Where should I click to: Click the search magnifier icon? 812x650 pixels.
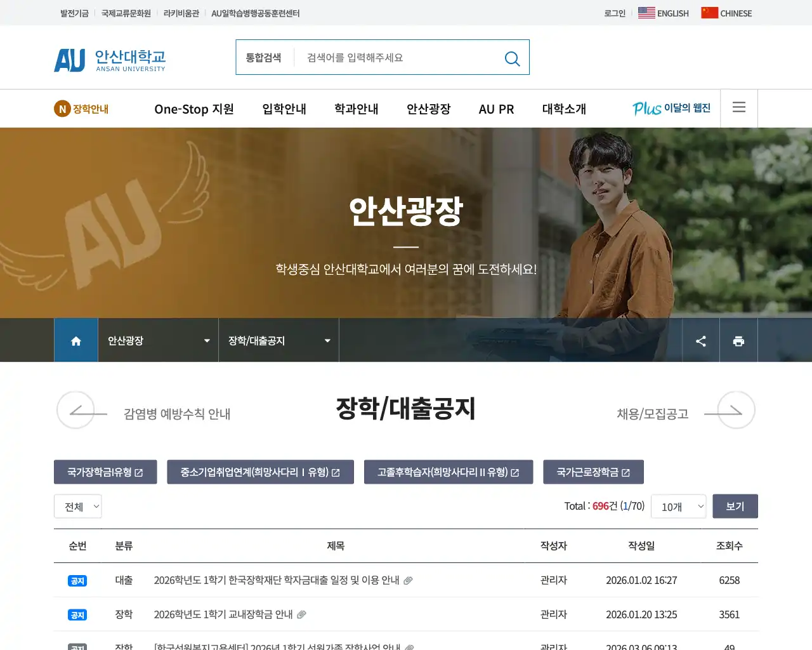pyautogui.click(x=512, y=58)
